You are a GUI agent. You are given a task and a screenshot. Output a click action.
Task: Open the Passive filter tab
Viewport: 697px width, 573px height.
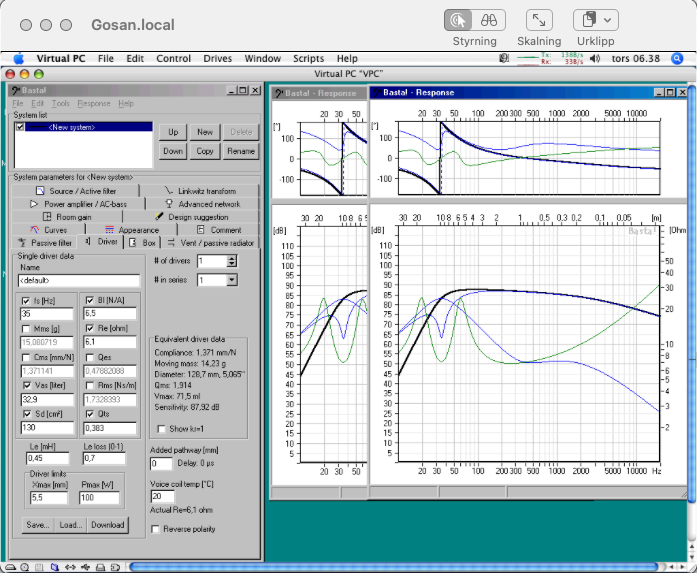(44, 243)
